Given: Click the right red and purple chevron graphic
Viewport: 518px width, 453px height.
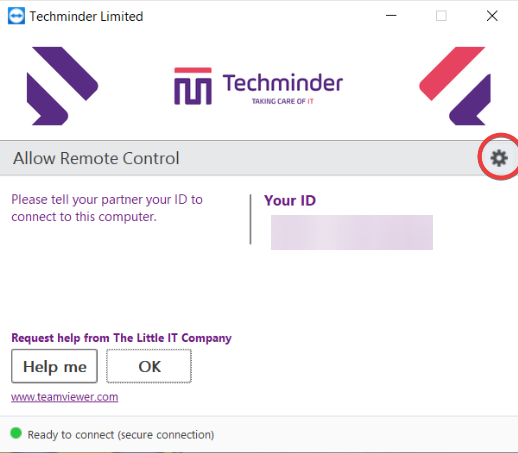Looking at the screenshot, I should click(x=455, y=86).
